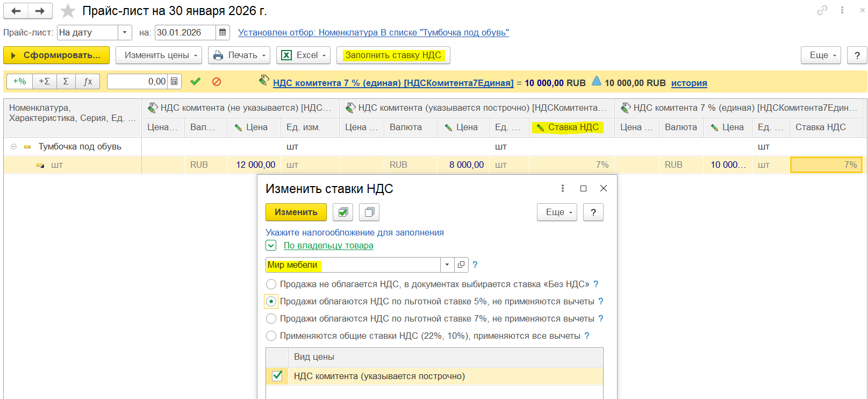The width and height of the screenshot is (868, 399).
Task: Open 'Печать' print menu
Action: coord(239,55)
